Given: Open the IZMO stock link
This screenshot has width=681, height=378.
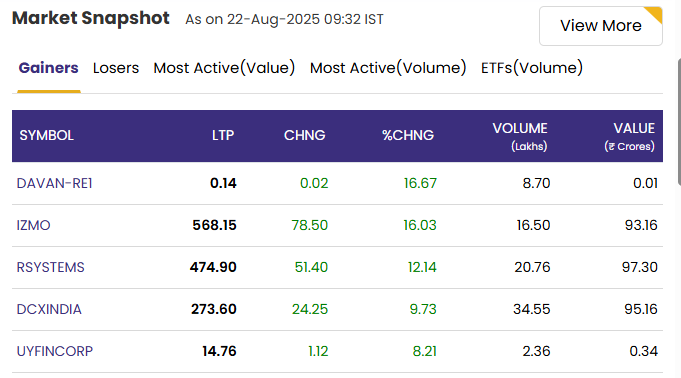Looking at the screenshot, I should [x=33, y=225].
